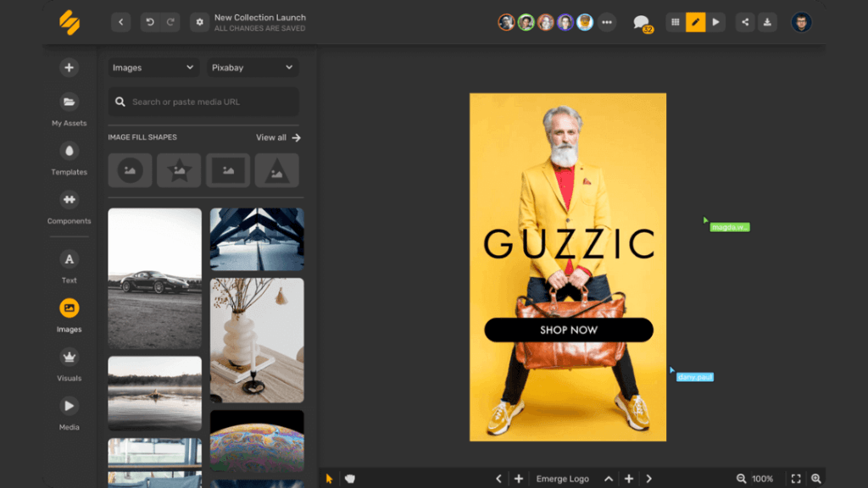Go to previous page with left chevron
This screenshot has width=868, height=488.
pos(498,479)
